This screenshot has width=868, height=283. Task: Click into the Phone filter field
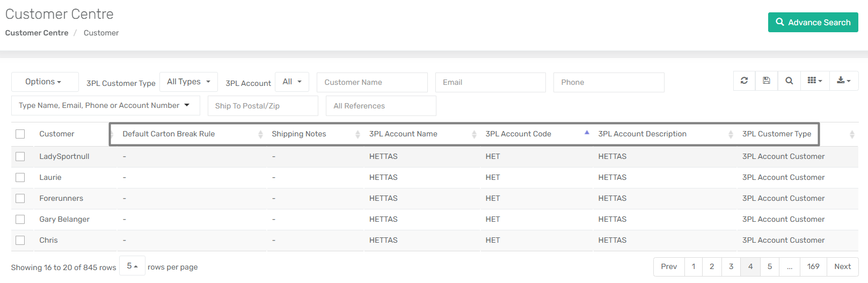tap(609, 82)
